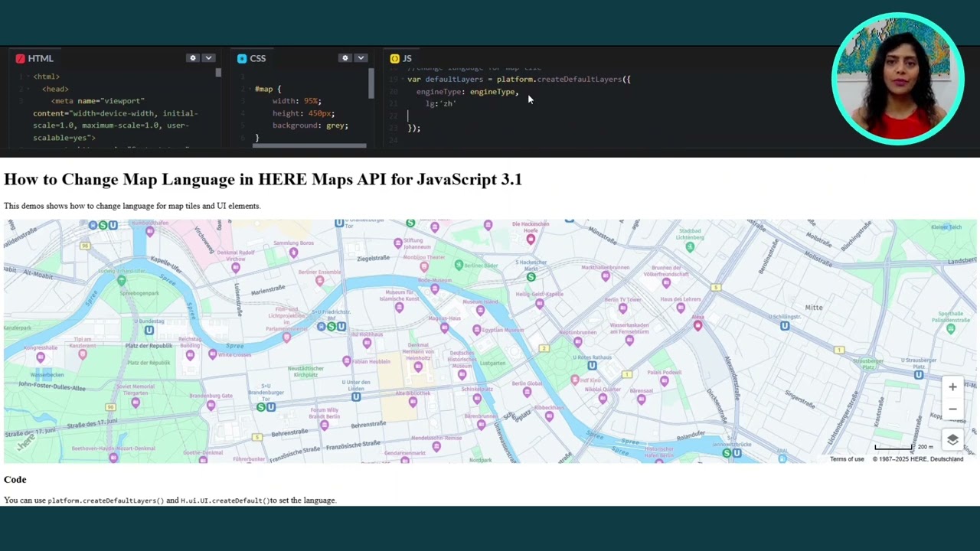Click the CSS editor horizontal scrollbar
The image size is (980, 551).
tap(309, 145)
